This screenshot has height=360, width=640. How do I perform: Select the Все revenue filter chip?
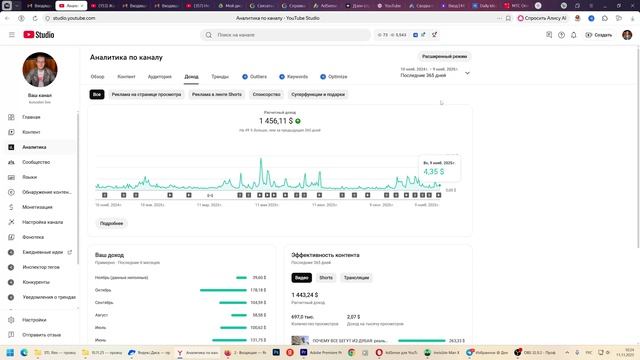[97, 95]
